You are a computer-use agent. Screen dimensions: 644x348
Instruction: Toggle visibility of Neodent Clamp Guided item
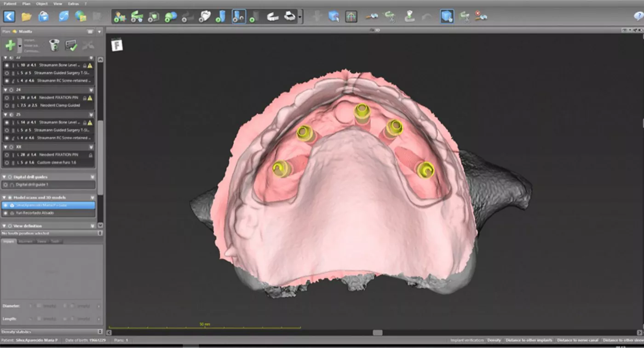(x=6, y=105)
